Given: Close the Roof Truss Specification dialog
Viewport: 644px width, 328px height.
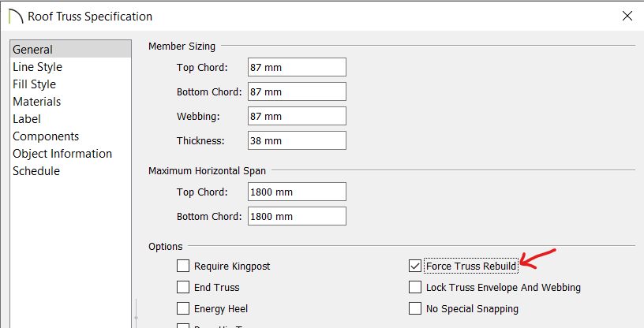Looking at the screenshot, I should 627,16.
